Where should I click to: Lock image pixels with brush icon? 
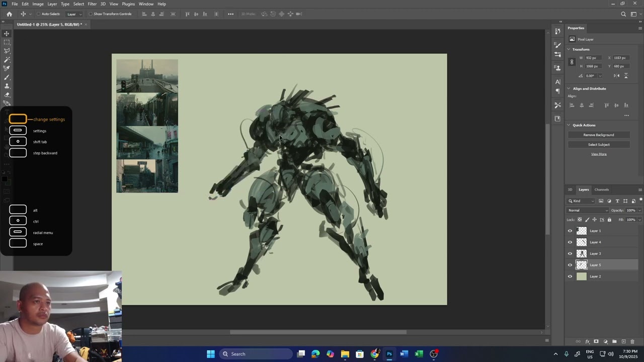pos(587,220)
